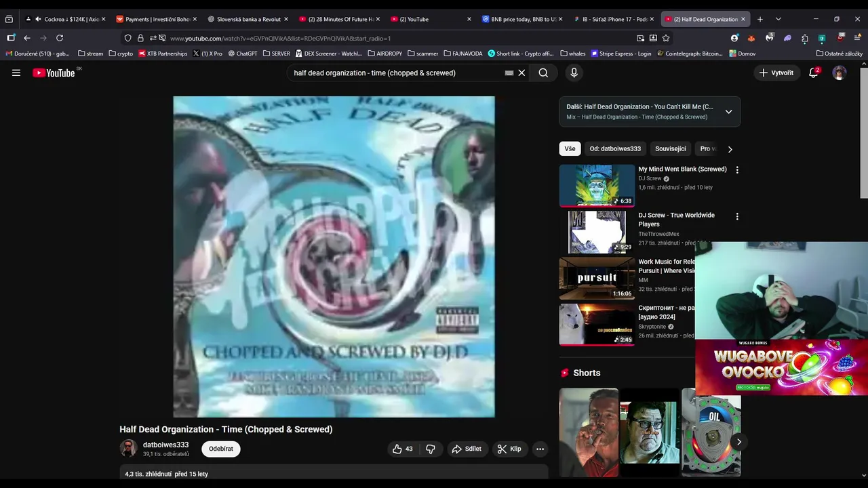Open the My Mind Went Blank (Screwed) title
The image size is (868, 488).
pos(682,169)
